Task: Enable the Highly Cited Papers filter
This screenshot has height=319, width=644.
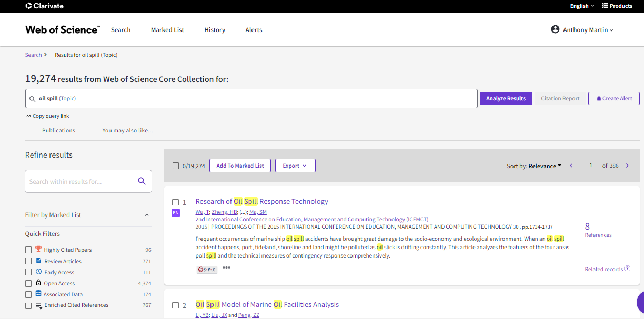Action: pos(28,250)
